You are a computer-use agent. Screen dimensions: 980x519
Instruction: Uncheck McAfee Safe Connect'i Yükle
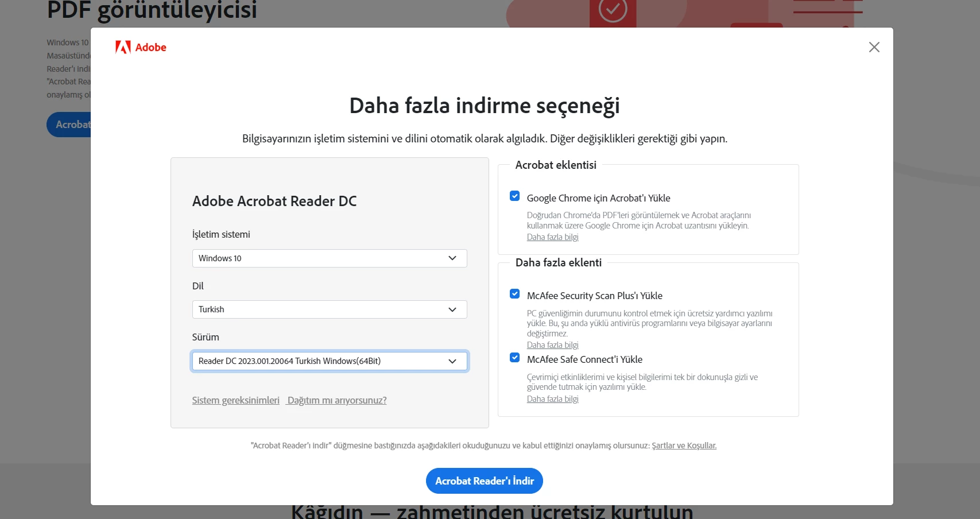pyautogui.click(x=515, y=357)
